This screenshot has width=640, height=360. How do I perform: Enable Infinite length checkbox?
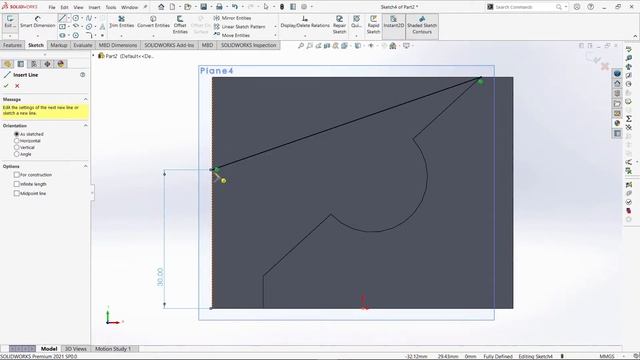tap(17, 184)
